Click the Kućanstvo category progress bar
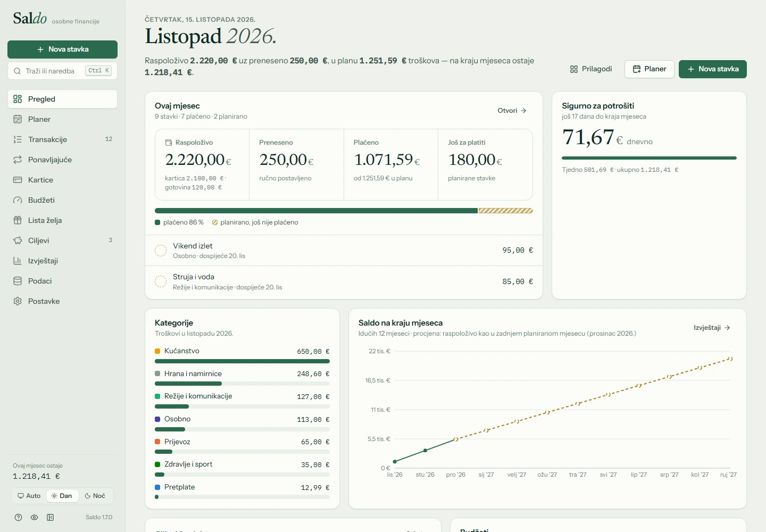 [x=242, y=361]
